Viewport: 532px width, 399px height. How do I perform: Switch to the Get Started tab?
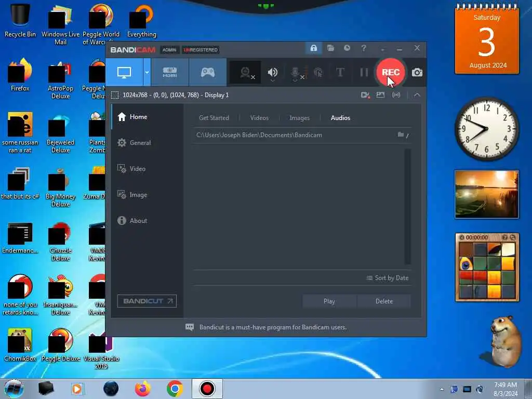[x=214, y=118]
